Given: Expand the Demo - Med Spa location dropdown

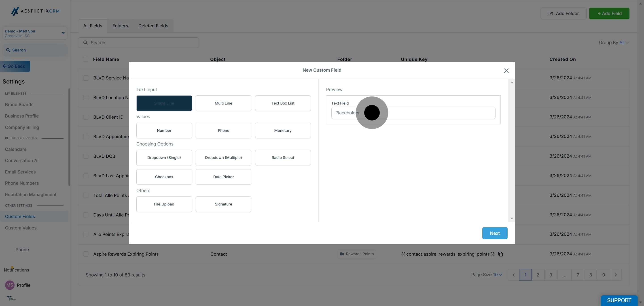Looking at the screenshot, I should pyautogui.click(x=63, y=33).
